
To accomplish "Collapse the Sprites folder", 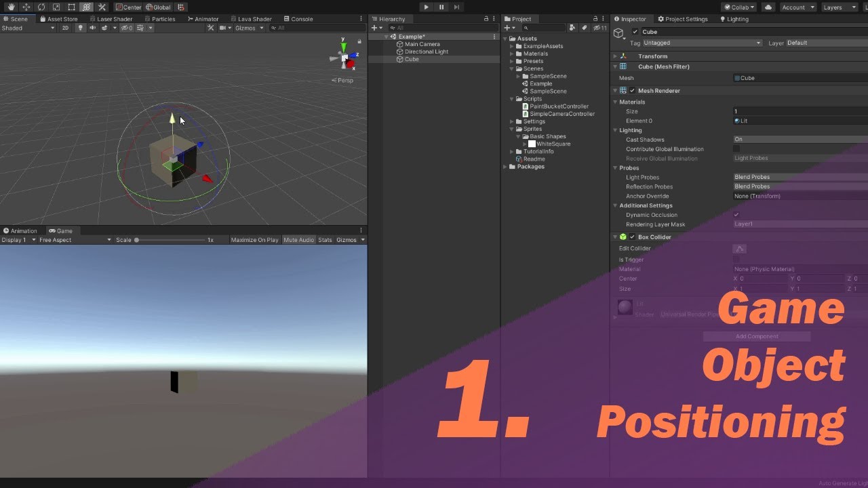I will click(x=512, y=129).
